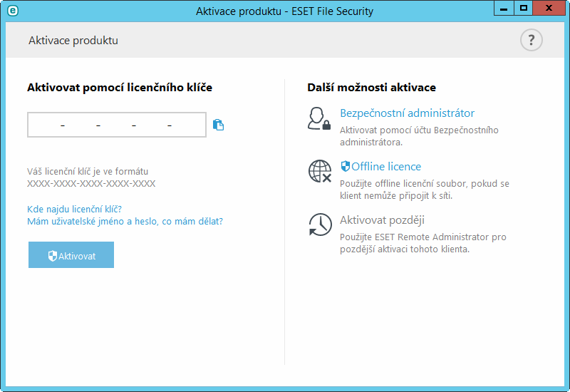Click the Aktivovat button
This screenshot has height=392, width=570.
pos(71,255)
